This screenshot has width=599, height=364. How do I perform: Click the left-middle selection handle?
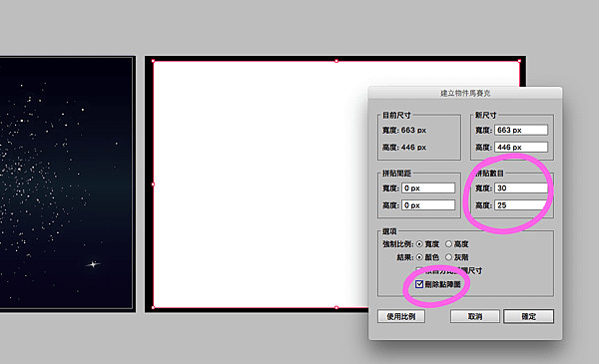coord(153,184)
